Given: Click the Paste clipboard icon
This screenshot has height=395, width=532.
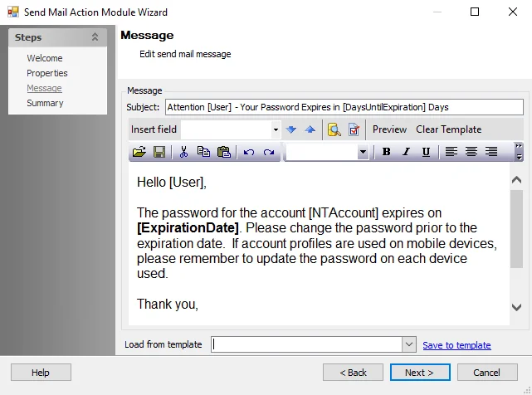Looking at the screenshot, I should [x=223, y=152].
